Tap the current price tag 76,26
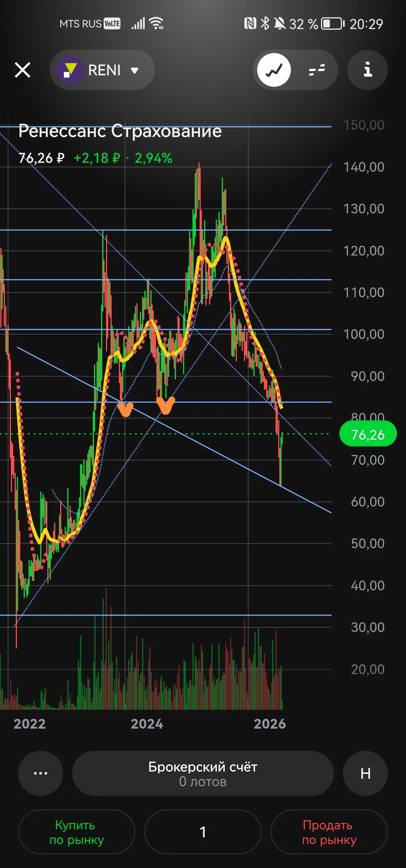The width and height of the screenshot is (406, 868). tap(368, 434)
